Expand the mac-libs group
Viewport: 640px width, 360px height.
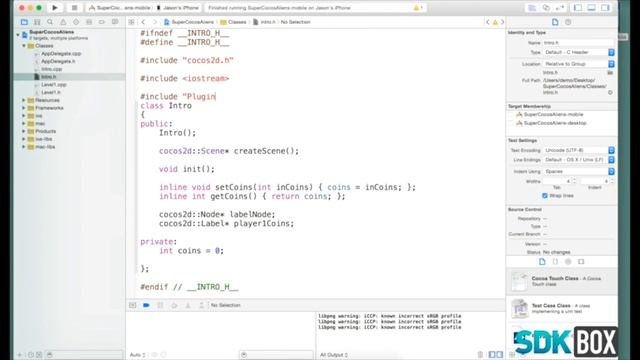[x=24, y=147]
